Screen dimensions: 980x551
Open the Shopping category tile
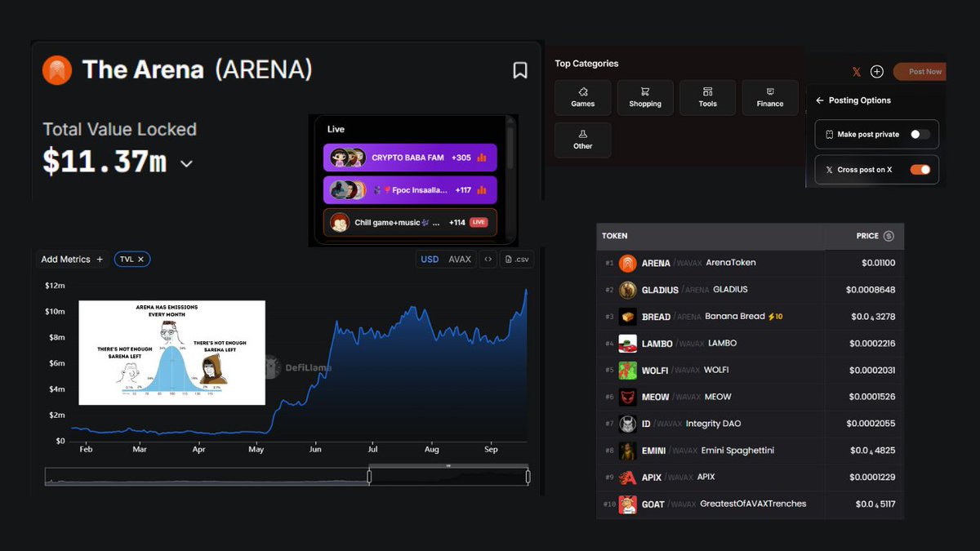pos(645,97)
